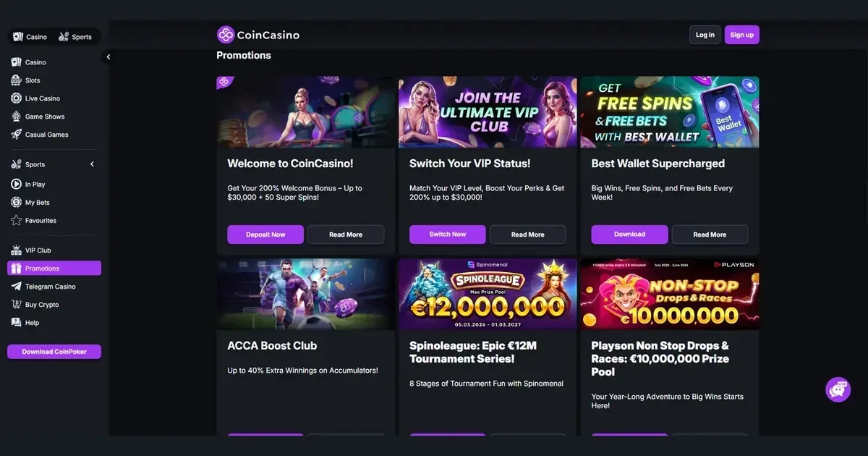Click the Sign up button
This screenshot has width=868, height=456.
pos(742,35)
